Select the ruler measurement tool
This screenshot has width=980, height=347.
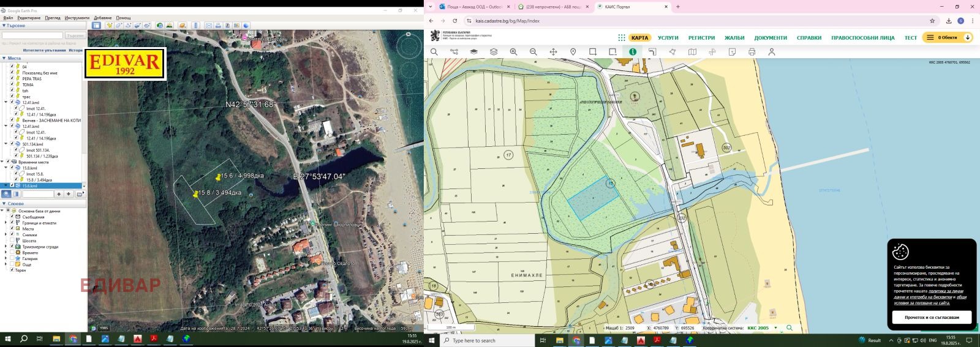point(196,26)
